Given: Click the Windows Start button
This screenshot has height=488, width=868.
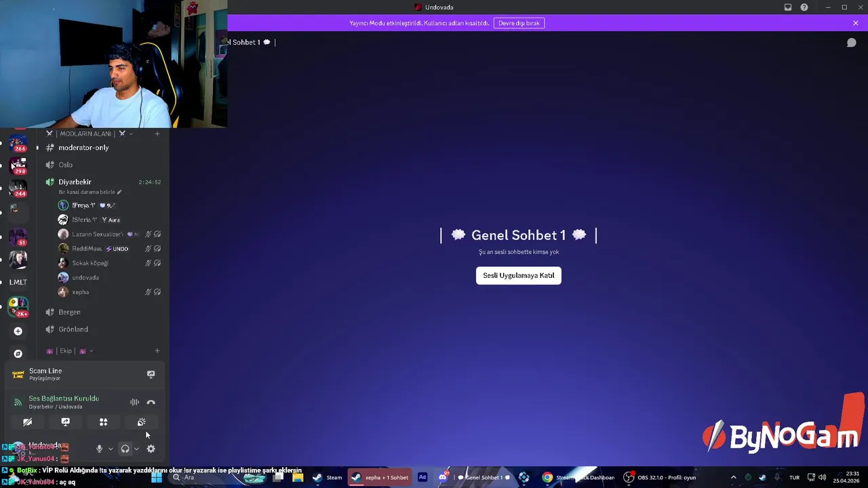Looking at the screenshot, I should [x=157, y=477].
